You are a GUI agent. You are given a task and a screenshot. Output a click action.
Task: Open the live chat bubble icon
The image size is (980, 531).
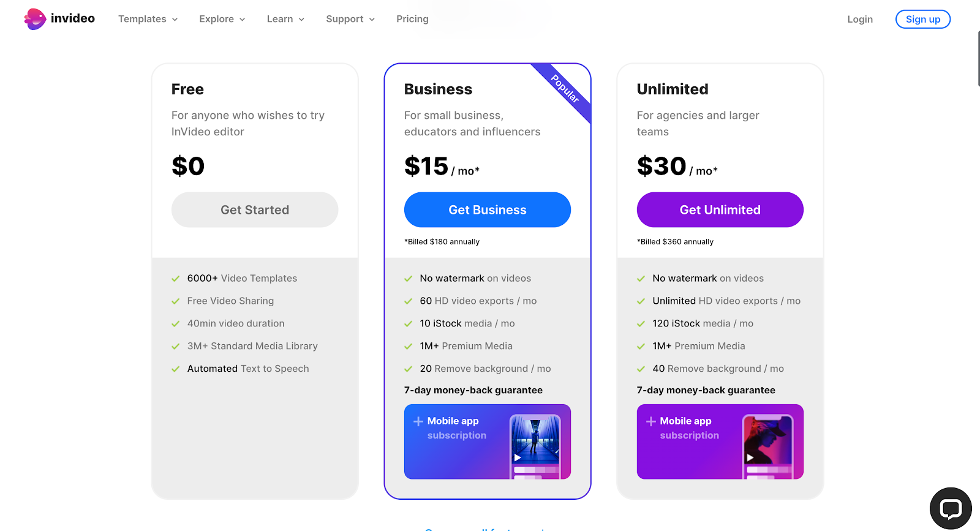point(951,508)
